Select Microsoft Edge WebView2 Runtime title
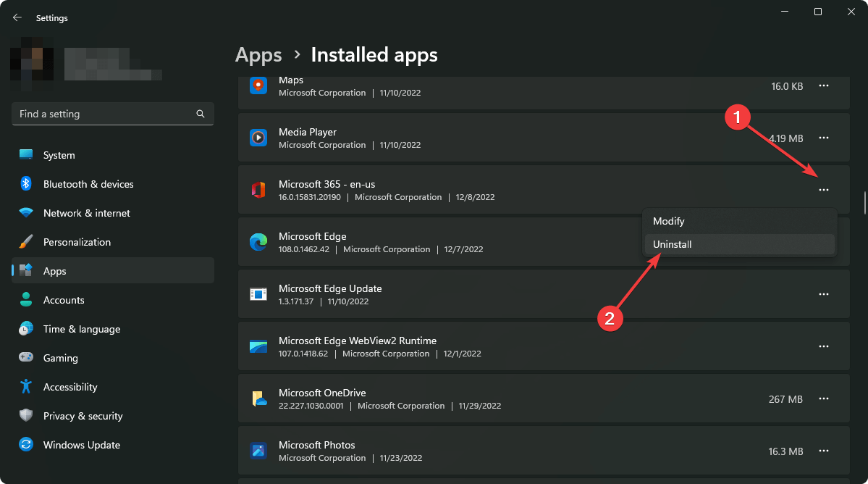Screen dimensions: 868x484 pos(358,341)
